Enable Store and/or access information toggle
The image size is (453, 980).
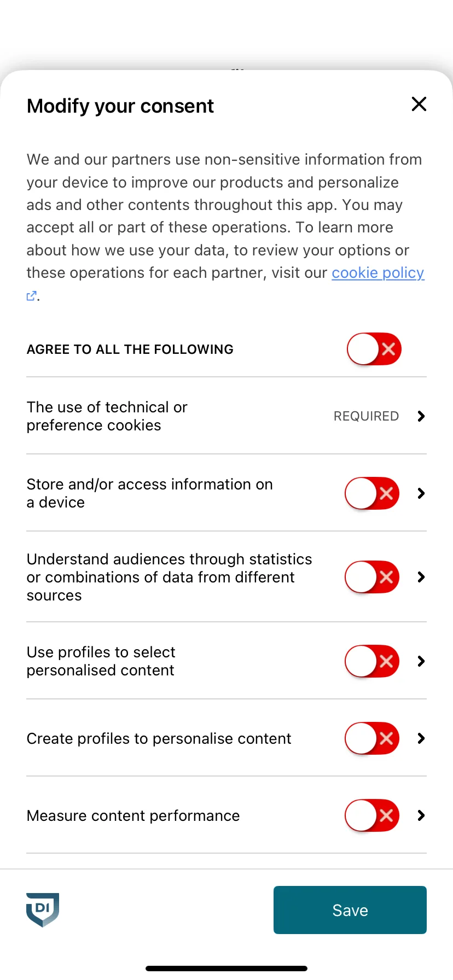pyautogui.click(x=372, y=493)
